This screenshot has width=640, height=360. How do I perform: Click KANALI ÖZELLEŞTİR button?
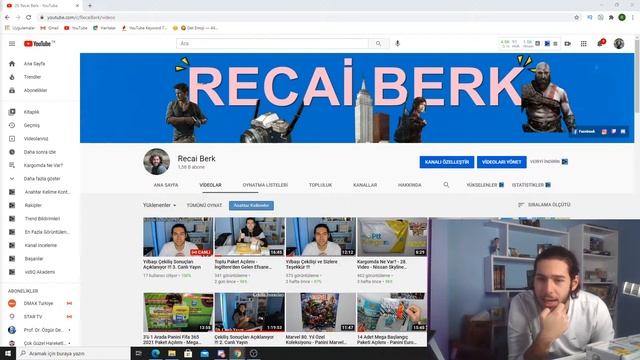coord(447,162)
